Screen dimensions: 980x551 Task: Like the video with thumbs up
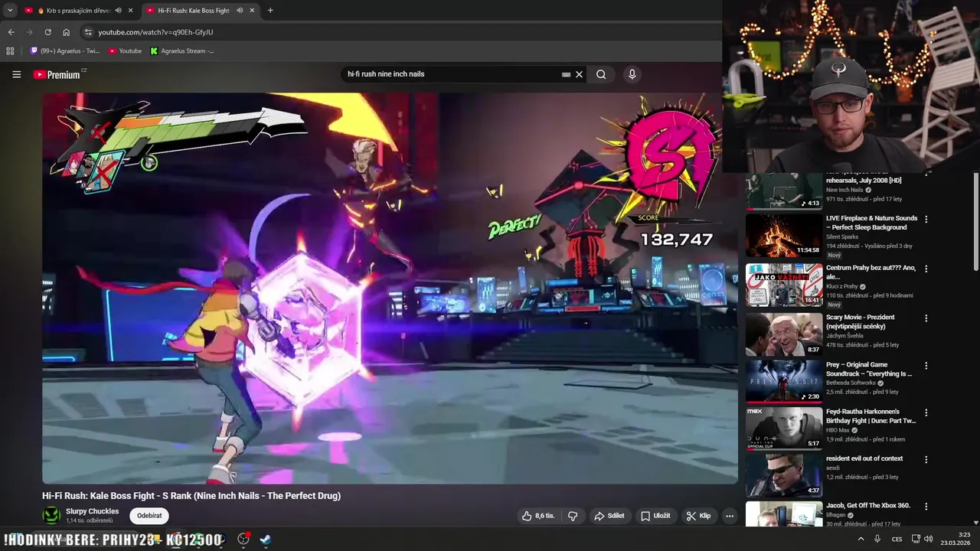click(537, 516)
